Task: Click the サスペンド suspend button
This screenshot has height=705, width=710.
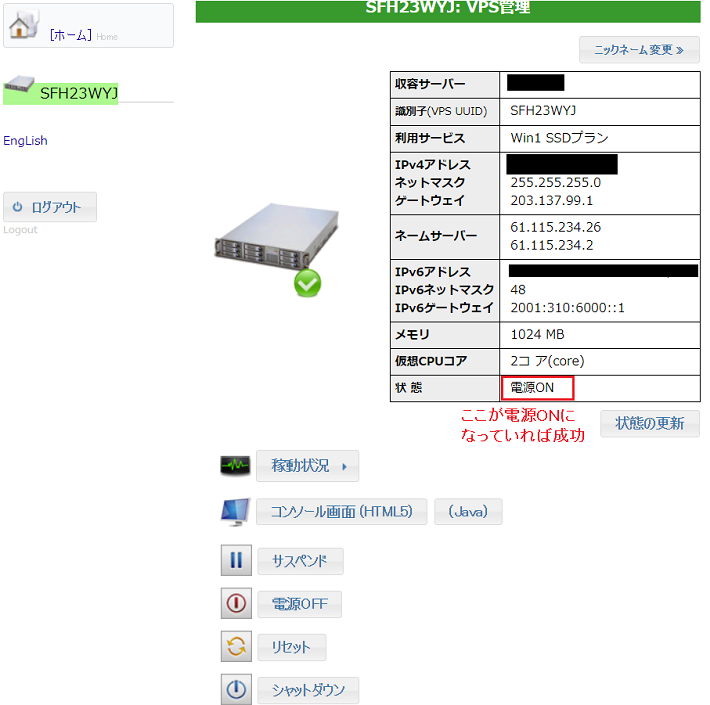Action: click(300, 561)
